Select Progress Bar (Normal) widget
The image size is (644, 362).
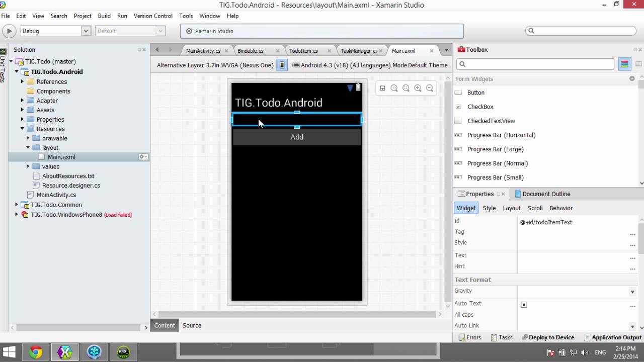pos(497,163)
